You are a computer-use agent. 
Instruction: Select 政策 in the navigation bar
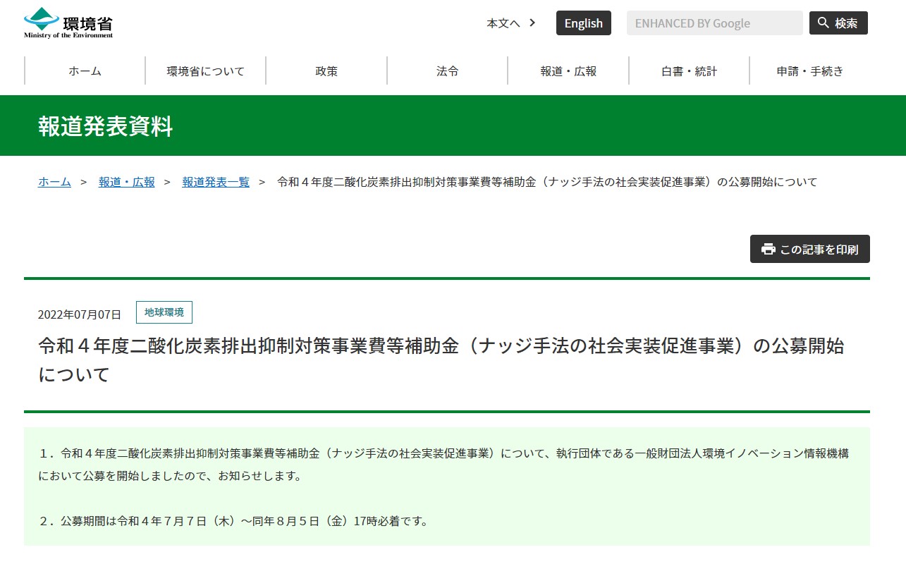point(326,71)
